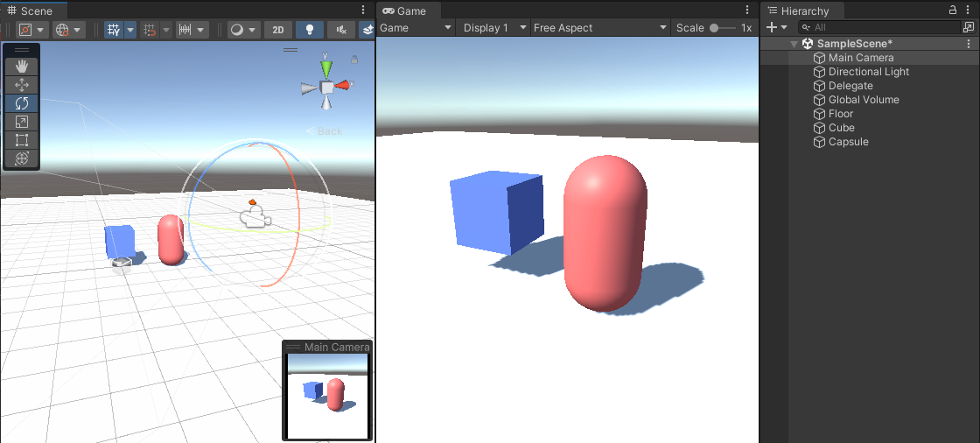Screen dimensions: 980x443
Task: Toggle the grid visibility (Y axis) button
Action: coord(114,30)
